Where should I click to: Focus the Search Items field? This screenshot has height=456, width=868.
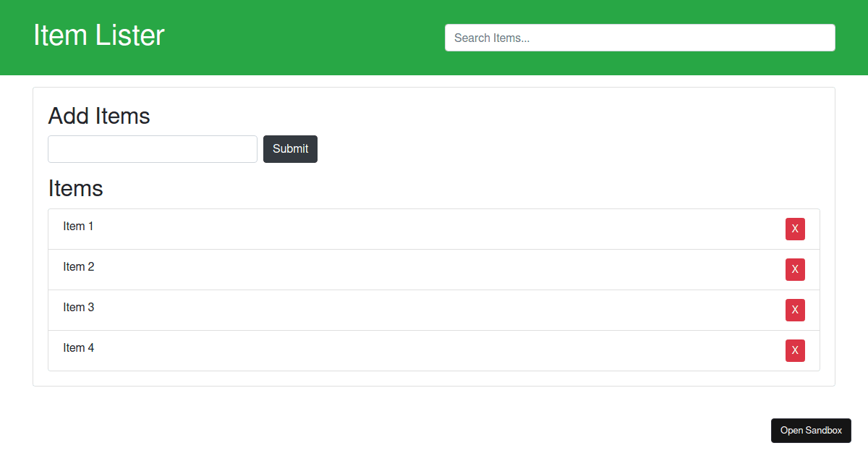(639, 38)
